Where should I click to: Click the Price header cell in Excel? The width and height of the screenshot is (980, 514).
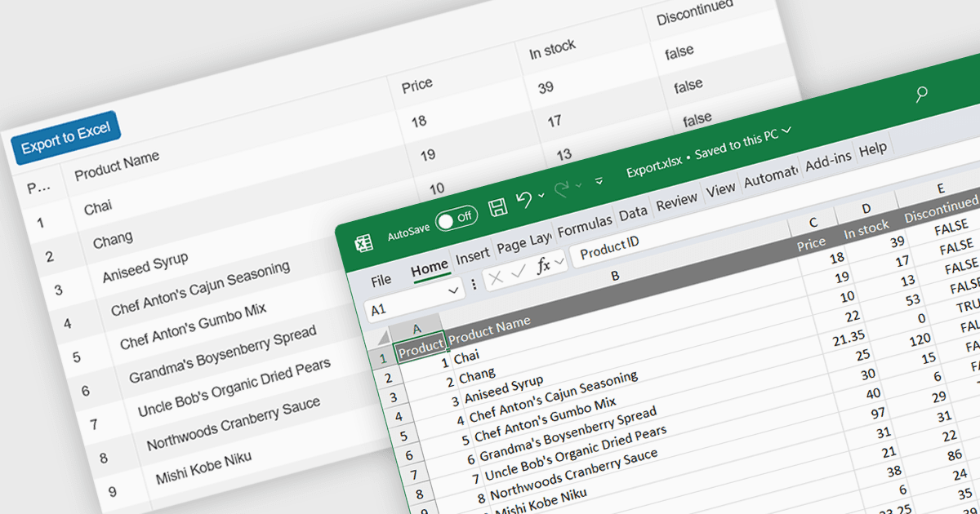(x=812, y=243)
